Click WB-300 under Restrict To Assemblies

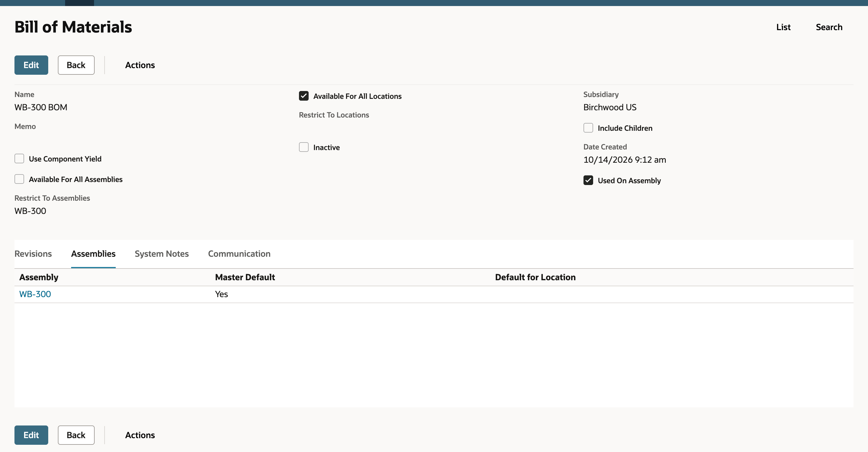coord(30,211)
